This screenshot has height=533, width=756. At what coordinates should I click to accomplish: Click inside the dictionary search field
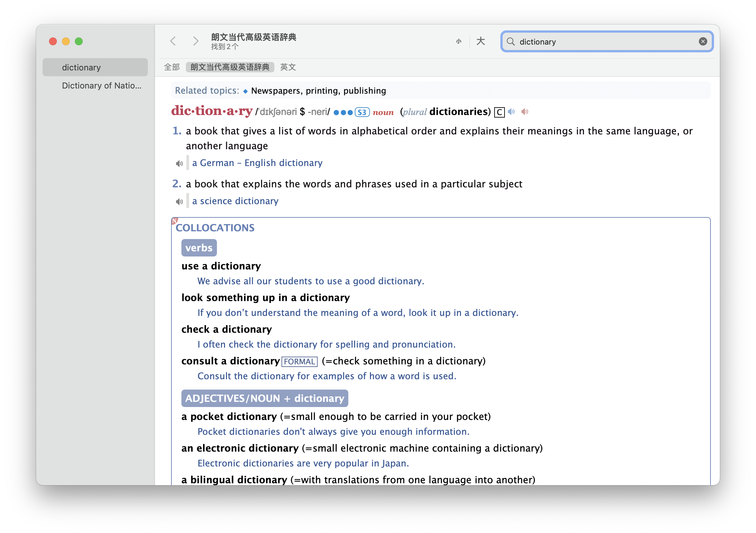[x=606, y=41]
